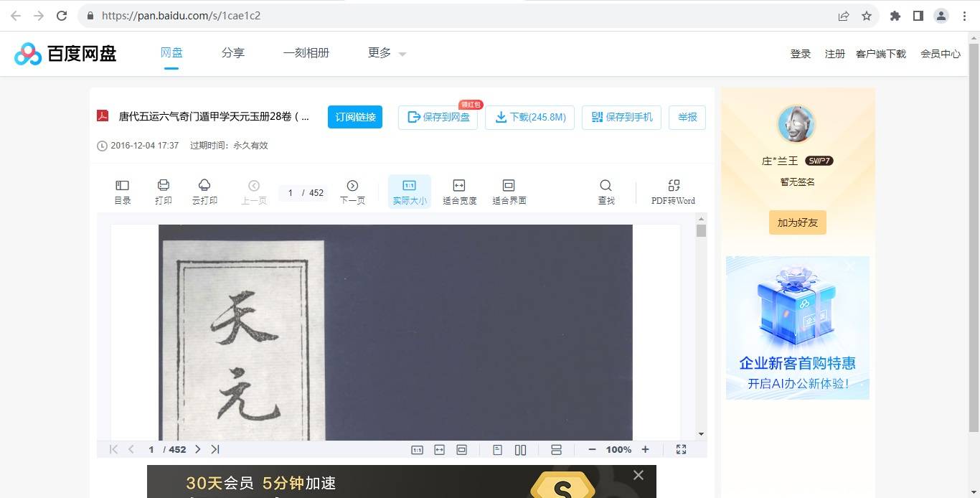Jump to last page in bottom bar

pos(215,449)
